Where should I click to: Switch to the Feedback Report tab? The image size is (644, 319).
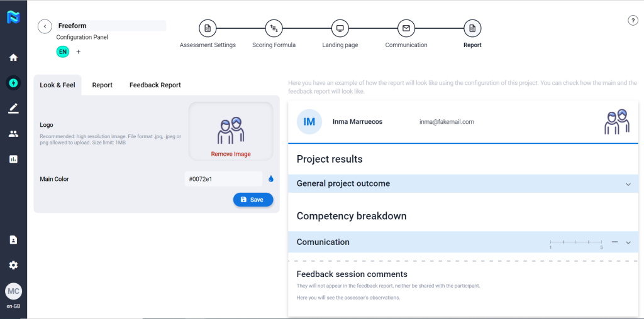[x=155, y=85]
